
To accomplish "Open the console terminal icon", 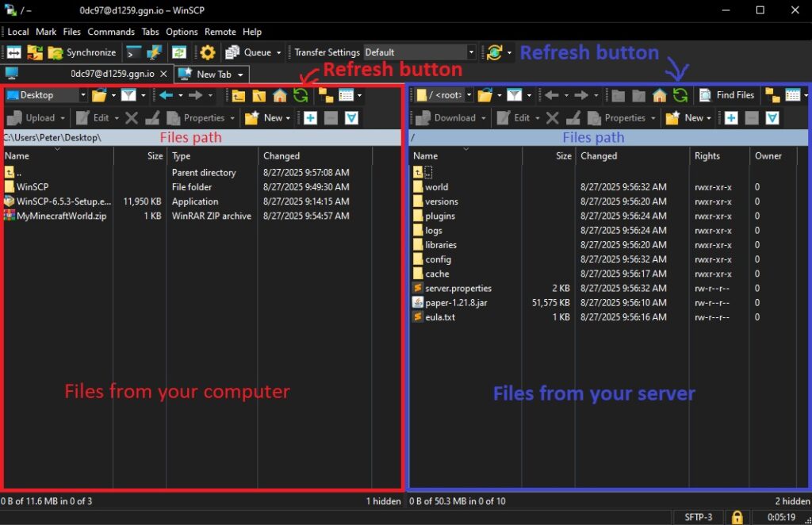I will point(134,52).
